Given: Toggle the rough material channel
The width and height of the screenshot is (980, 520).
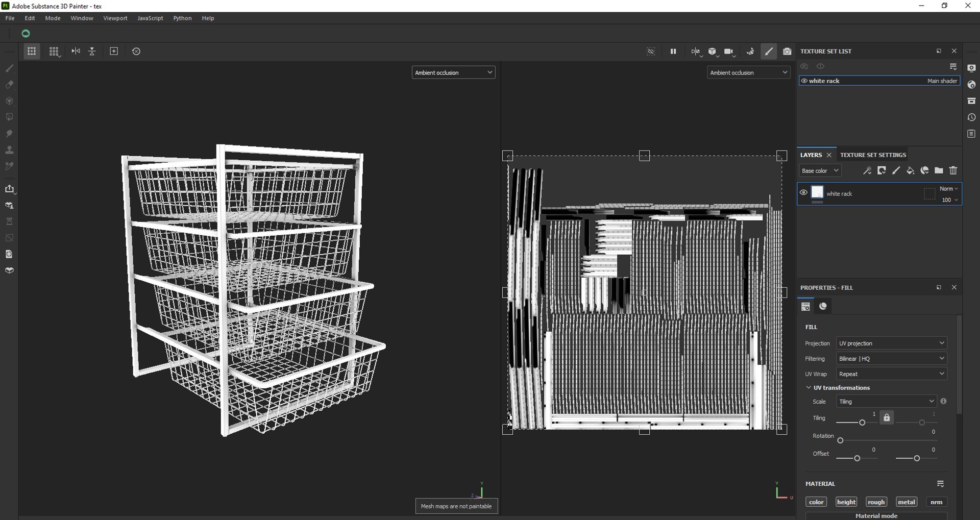Looking at the screenshot, I should coord(876,502).
